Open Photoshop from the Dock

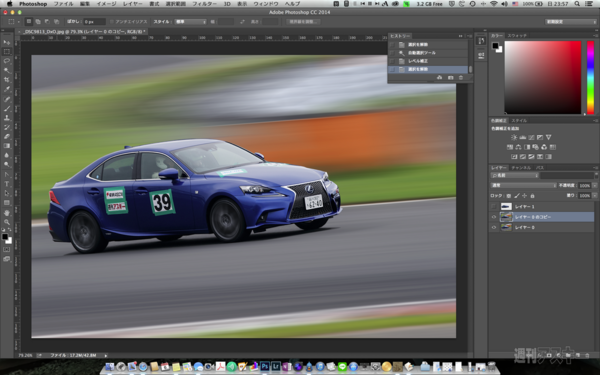[264, 367]
